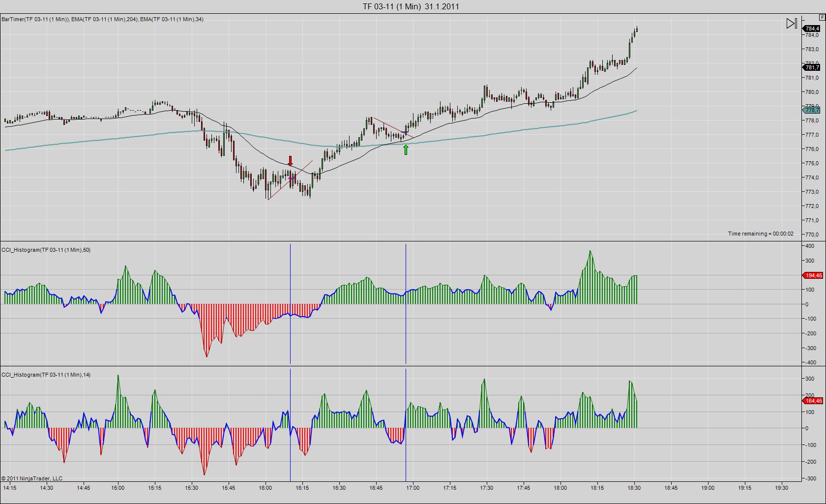The width and height of the screenshot is (826, 504).
Task: Click the CCI_Histogram 14 indicator label
Action: point(46,375)
